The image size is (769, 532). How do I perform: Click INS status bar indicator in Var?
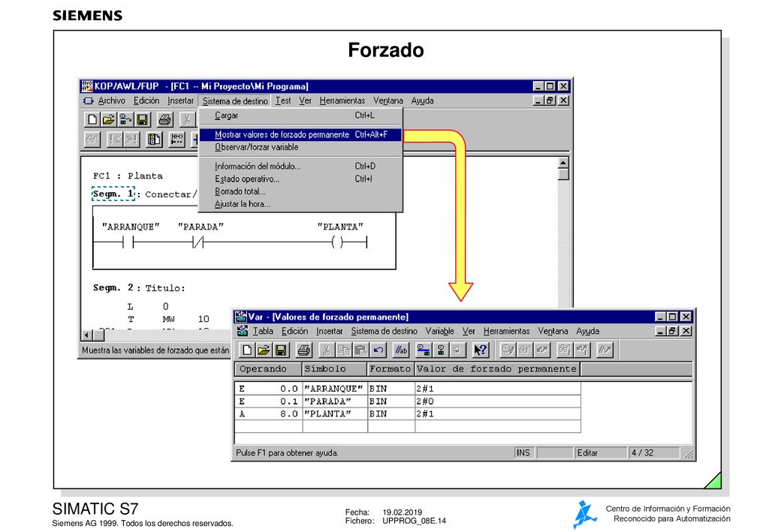pos(523,453)
